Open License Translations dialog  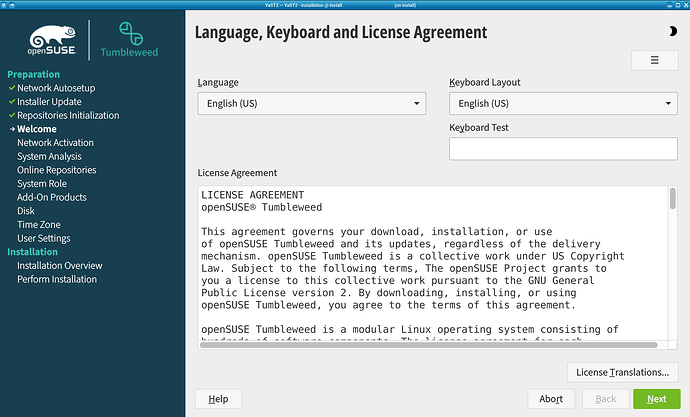623,373
